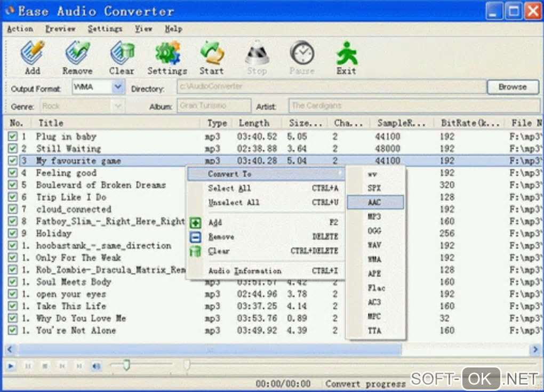Viewport: 544px width, 392px height.
Task: Click the Directory path input field
Action: (331, 87)
